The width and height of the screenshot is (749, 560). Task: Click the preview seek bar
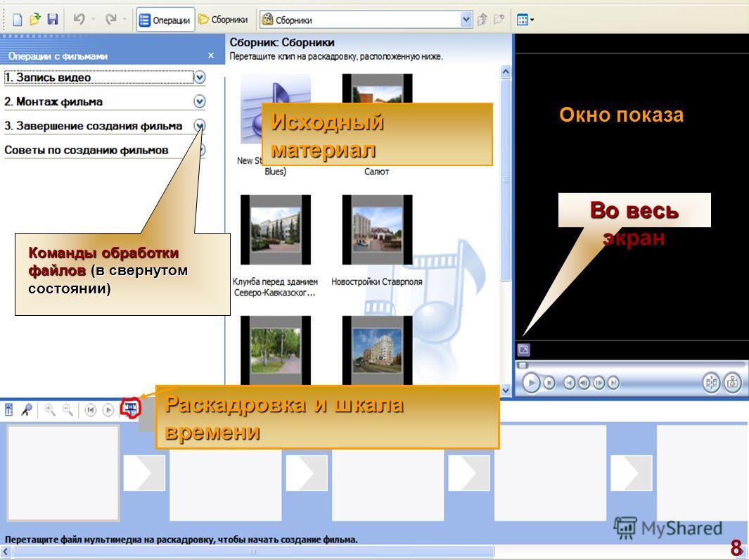[631, 366]
